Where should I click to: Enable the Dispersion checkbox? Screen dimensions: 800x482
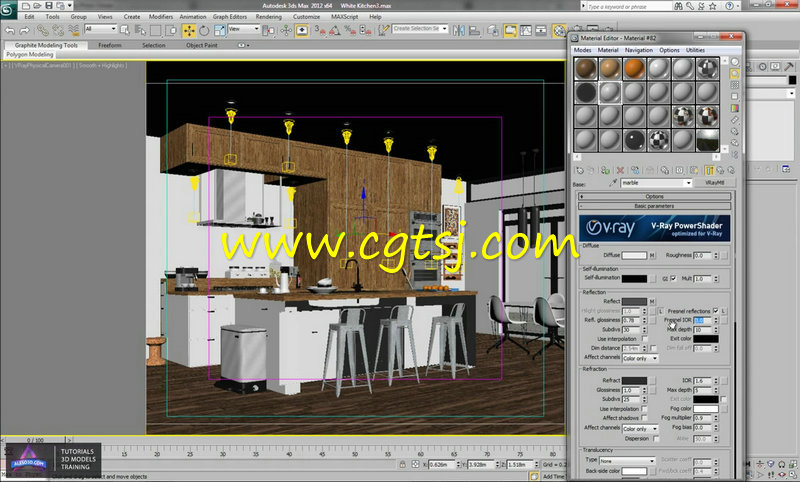point(656,439)
